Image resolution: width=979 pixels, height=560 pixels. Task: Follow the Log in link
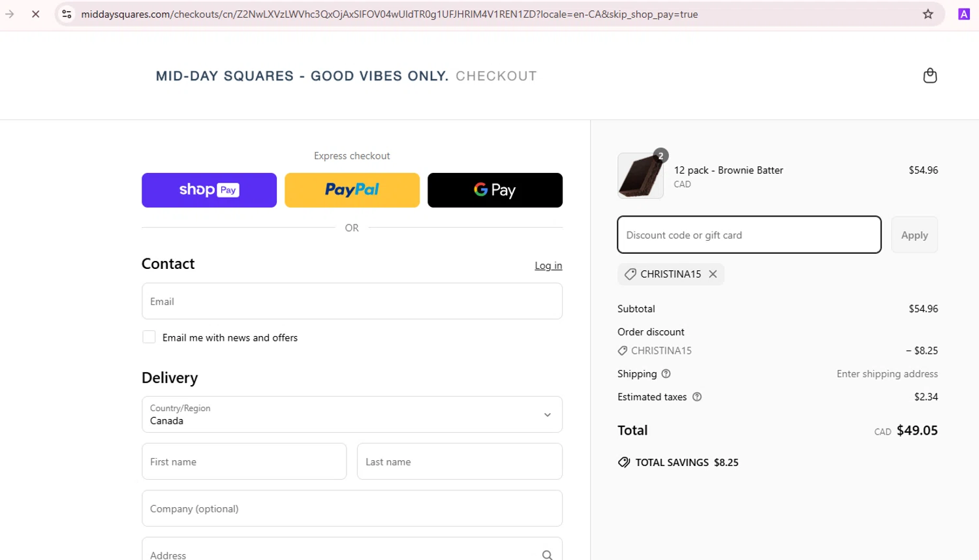(x=548, y=266)
